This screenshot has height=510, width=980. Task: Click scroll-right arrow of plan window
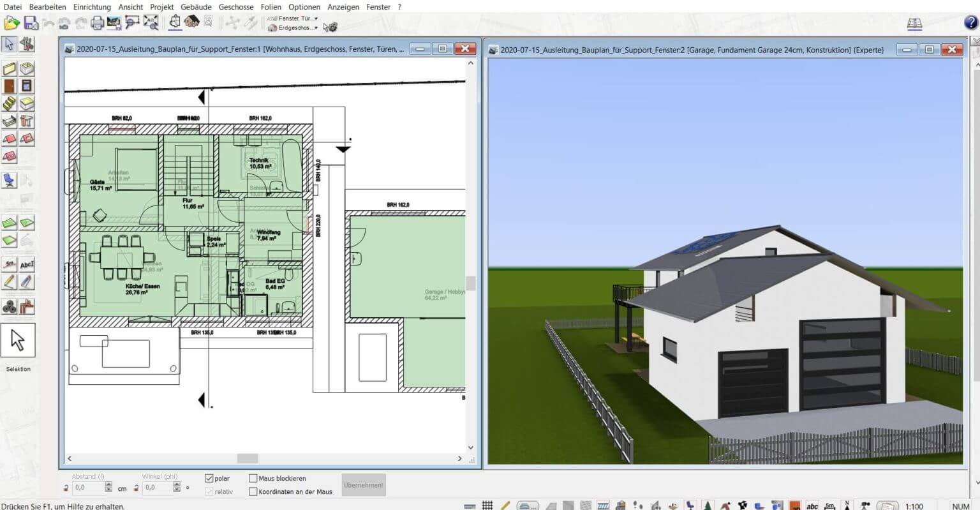point(460,458)
